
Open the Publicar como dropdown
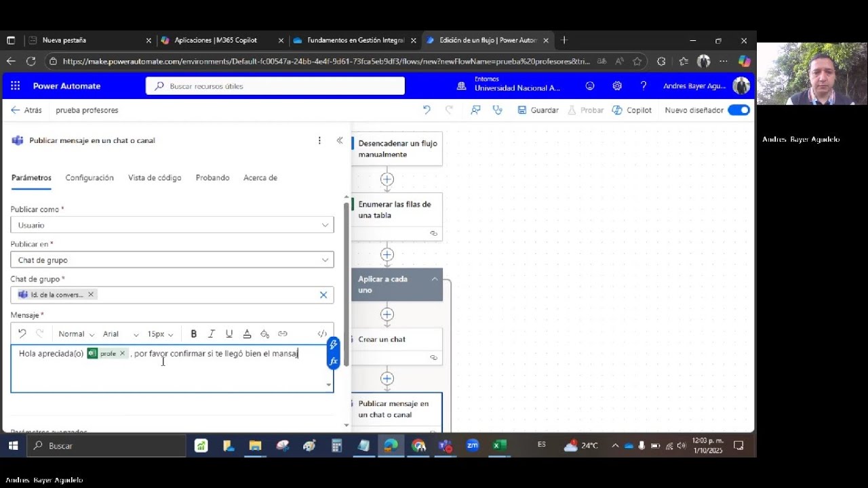coord(172,225)
